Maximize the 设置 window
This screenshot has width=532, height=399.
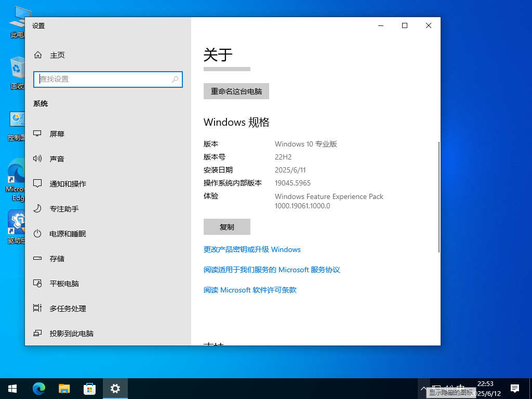click(x=404, y=26)
